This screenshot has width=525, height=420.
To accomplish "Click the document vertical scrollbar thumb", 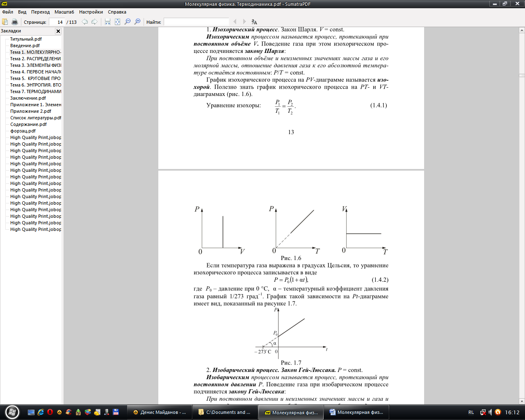I will point(522,75).
